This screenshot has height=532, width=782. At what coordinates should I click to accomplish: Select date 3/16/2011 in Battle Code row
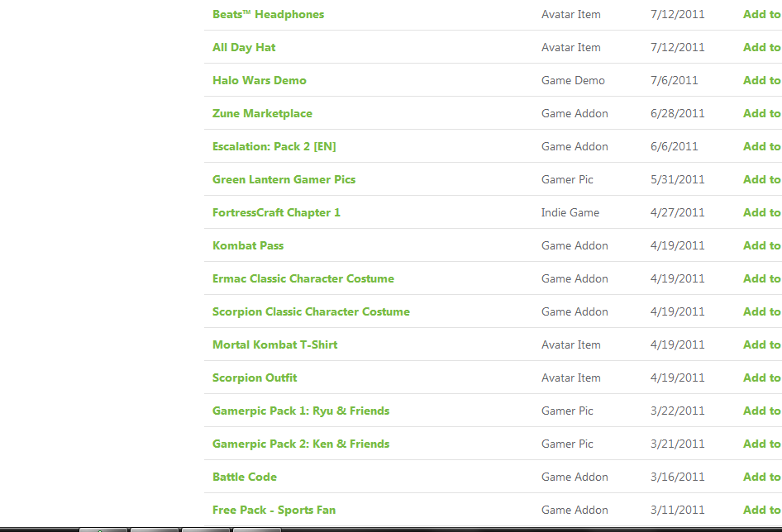[x=678, y=477]
